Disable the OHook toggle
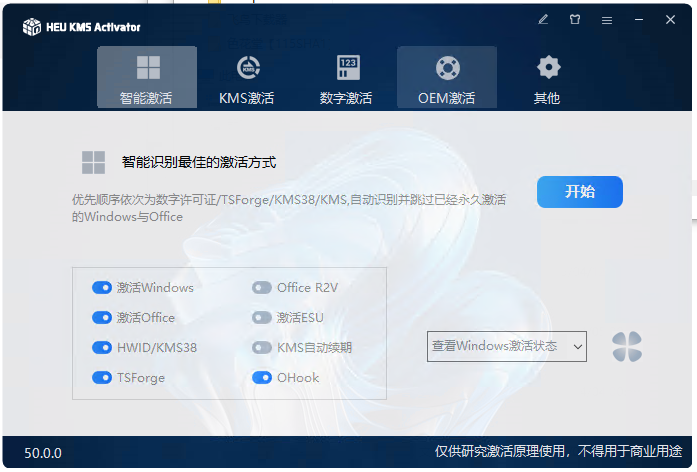This screenshot has height=472, width=697. coord(262,378)
